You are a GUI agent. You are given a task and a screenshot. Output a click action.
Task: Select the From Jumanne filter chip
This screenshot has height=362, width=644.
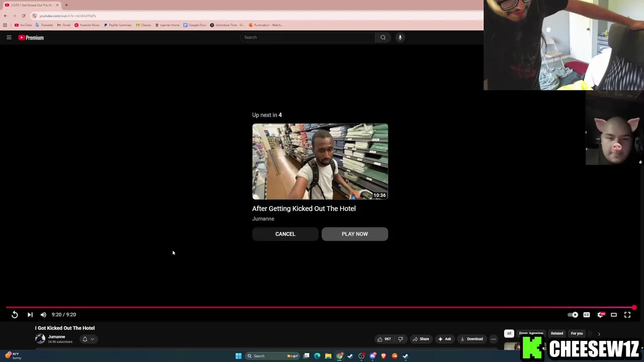tap(531, 333)
